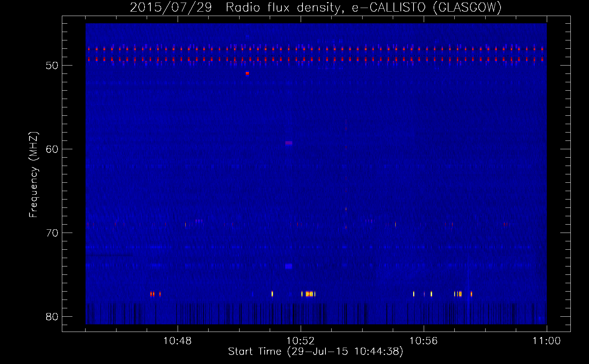Click the bright blue patch near 74 MHz
Screen dimensions: 589x364
289,266
